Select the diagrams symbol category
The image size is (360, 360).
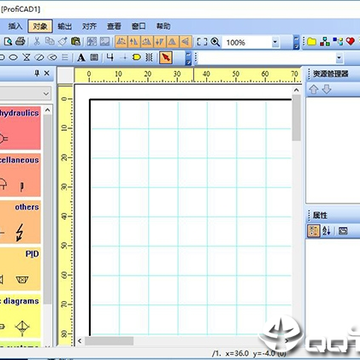pyautogui.click(x=20, y=316)
